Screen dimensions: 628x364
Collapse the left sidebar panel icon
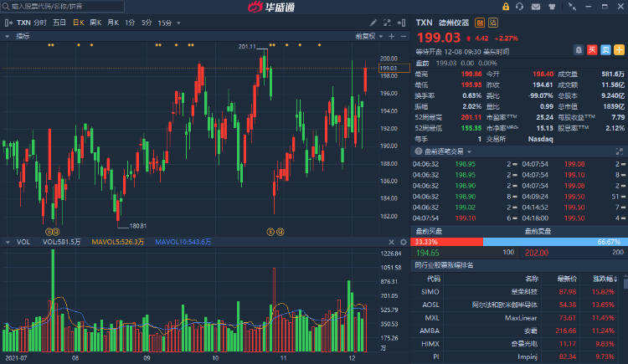(x=8, y=23)
